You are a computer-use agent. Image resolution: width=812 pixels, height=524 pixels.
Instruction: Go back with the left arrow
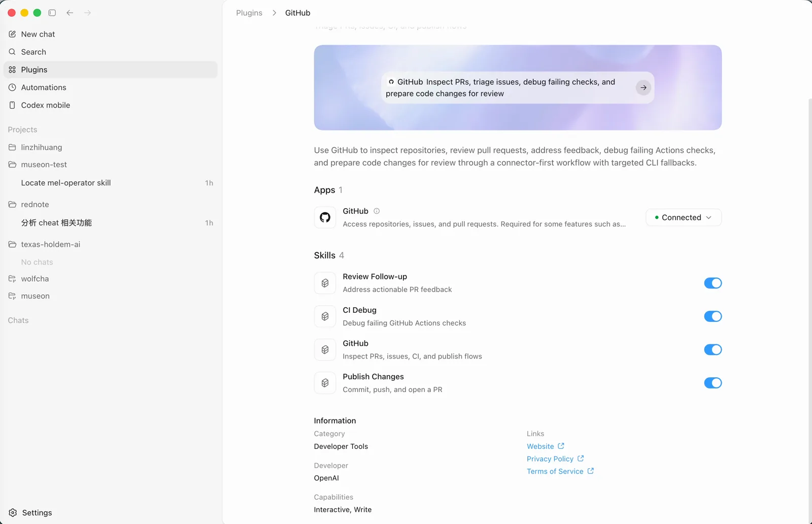tap(70, 13)
